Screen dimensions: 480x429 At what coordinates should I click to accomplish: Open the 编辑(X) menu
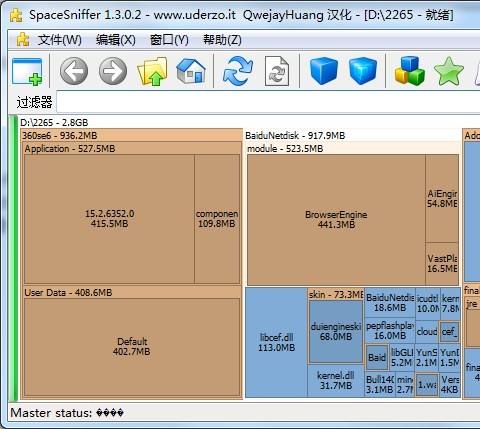(116, 40)
